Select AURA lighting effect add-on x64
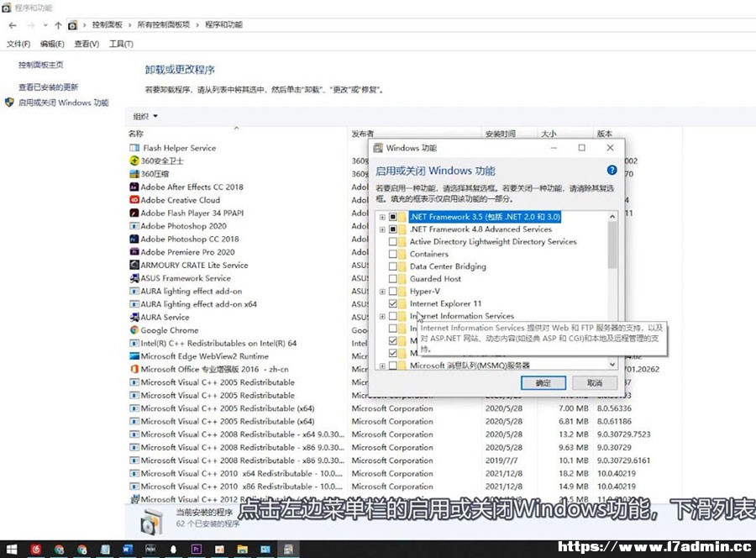The height and width of the screenshot is (558, 756). tap(198, 304)
